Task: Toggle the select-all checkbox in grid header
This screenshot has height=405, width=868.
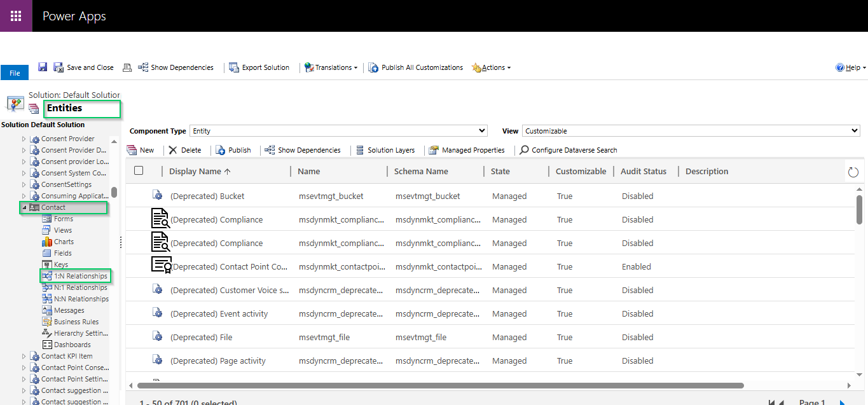Action: tap(139, 170)
